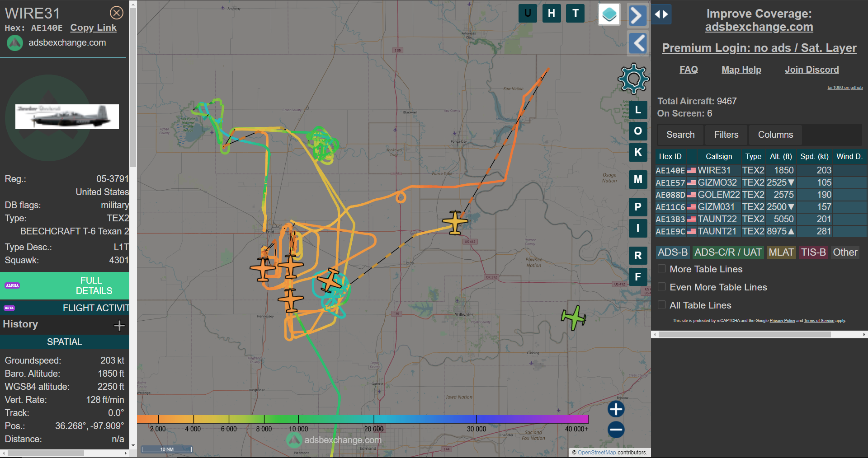
Task: Sort table by Alt. (ft) column
Action: click(781, 156)
